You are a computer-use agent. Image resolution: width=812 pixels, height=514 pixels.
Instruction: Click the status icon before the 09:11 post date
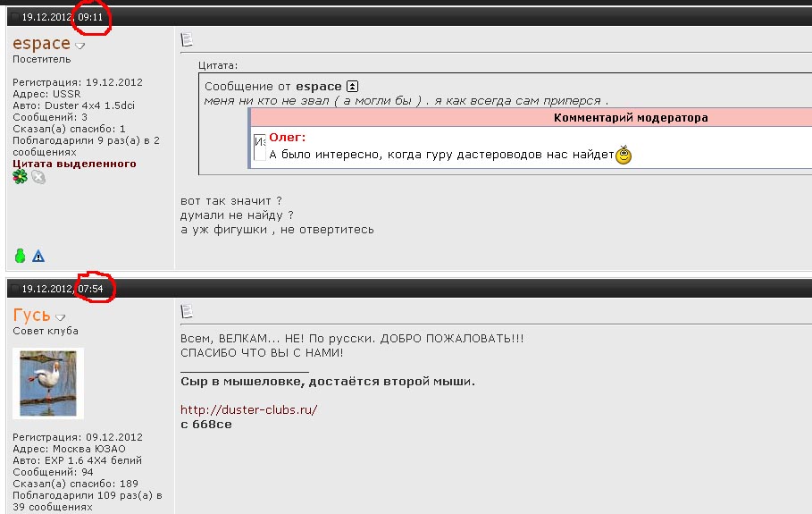pyautogui.click(x=14, y=17)
